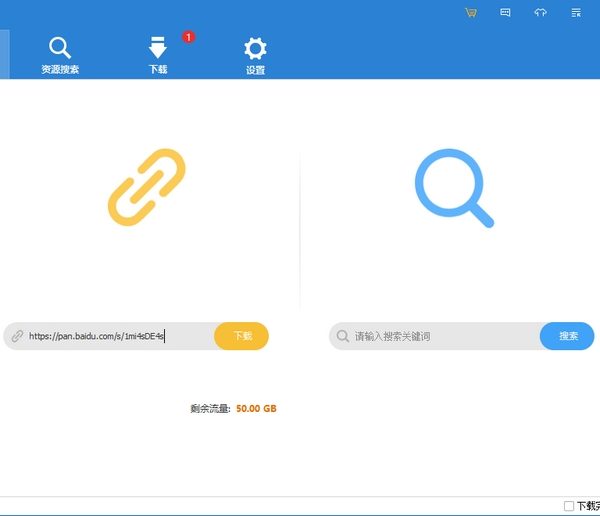Click the skin (shirt) icon

coord(541,13)
